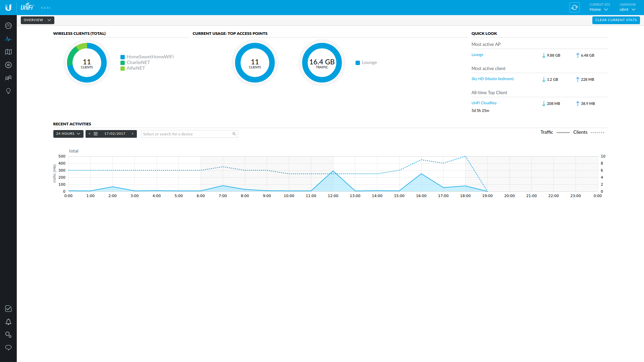644x362 pixels.
Task: Click the Lounge access point link
Action: [x=477, y=54]
